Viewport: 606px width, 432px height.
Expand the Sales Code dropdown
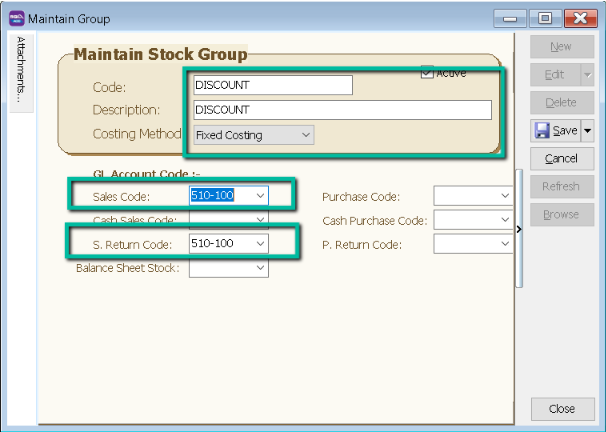(x=261, y=196)
